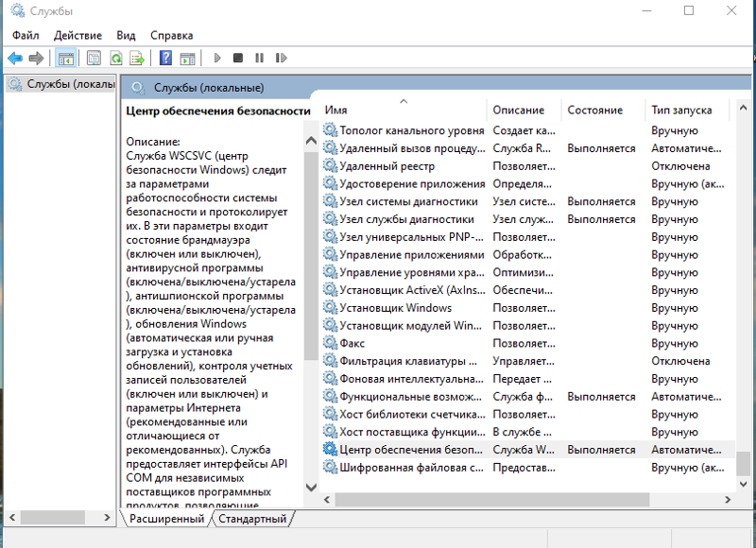Sort by the Состояние column header
The width and height of the screenshot is (756, 548).
click(x=604, y=110)
